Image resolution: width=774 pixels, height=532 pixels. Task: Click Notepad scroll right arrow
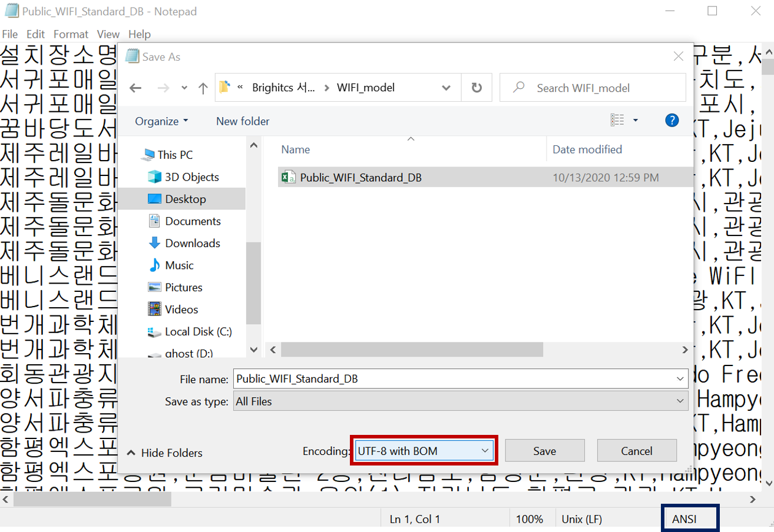pyautogui.click(x=752, y=499)
